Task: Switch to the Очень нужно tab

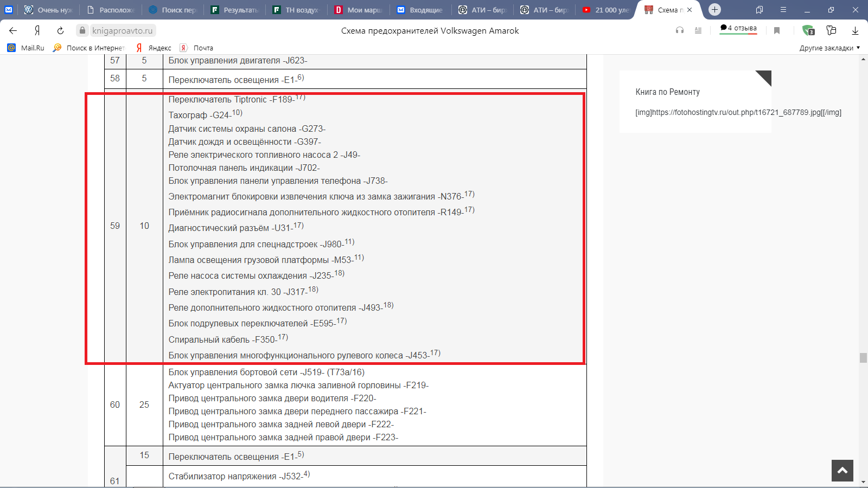Action: [48, 10]
